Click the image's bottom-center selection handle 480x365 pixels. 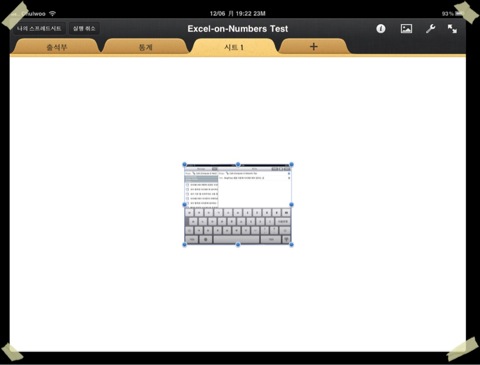[x=238, y=245]
